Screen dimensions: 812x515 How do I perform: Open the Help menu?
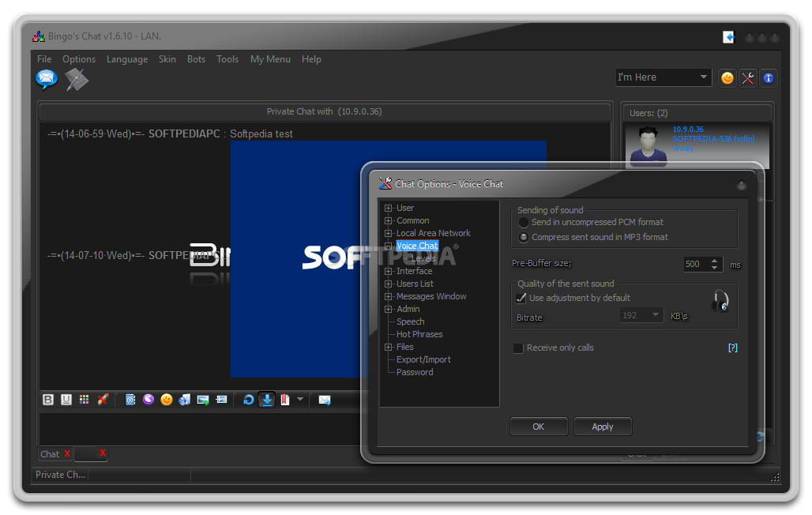(x=311, y=59)
